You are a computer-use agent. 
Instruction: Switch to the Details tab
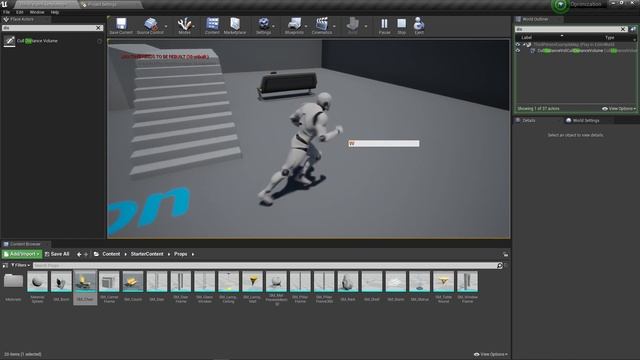point(528,120)
